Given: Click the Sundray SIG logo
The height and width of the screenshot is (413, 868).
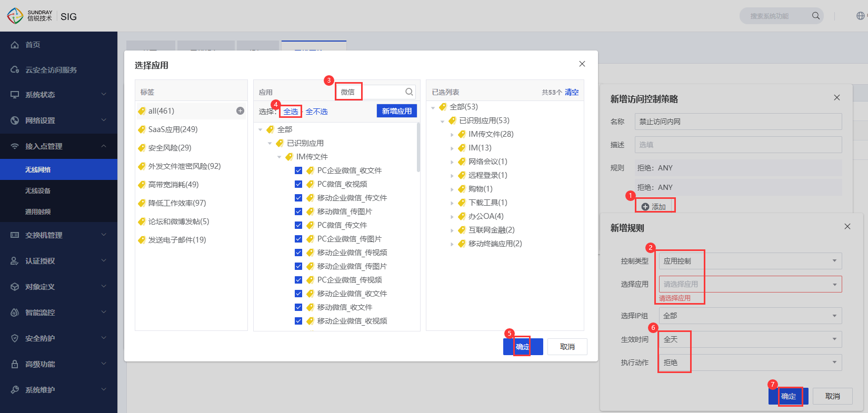Looking at the screenshot, I should click(x=42, y=16).
